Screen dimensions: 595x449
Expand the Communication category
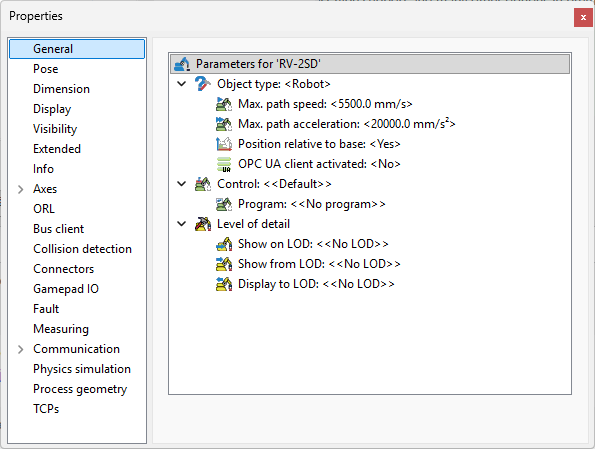pos(20,349)
